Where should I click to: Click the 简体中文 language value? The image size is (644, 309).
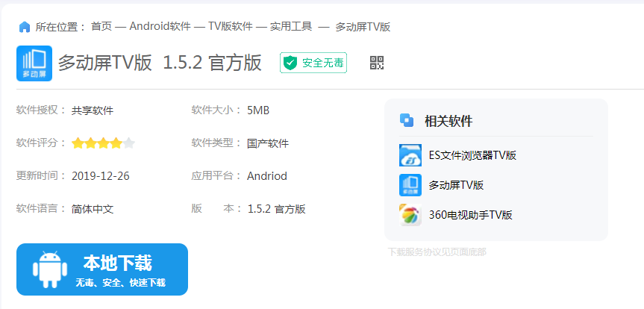(x=93, y=209)
